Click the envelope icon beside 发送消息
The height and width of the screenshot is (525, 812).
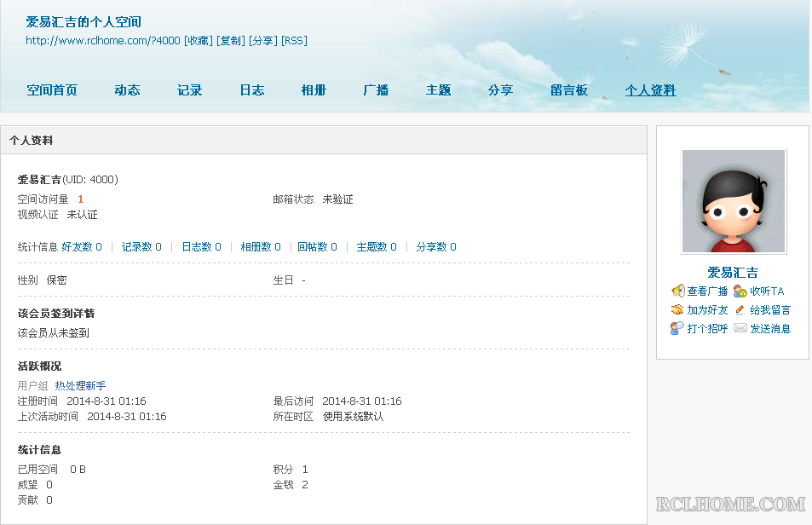point(740,328)
